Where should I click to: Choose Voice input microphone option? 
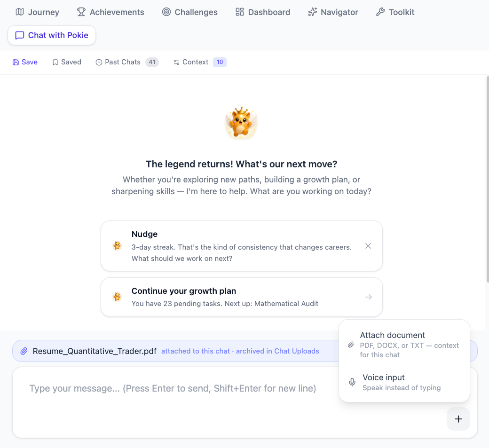(404, 382)
